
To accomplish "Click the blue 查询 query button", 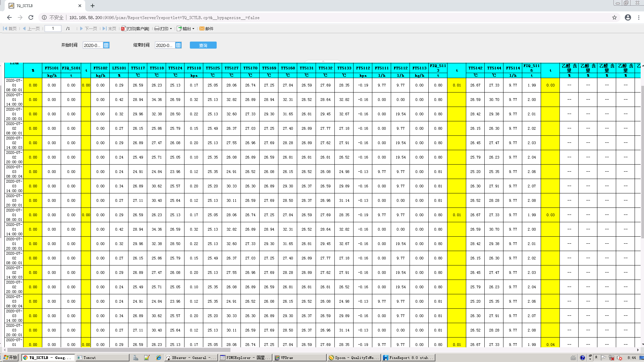I will (x=203, y=45).
